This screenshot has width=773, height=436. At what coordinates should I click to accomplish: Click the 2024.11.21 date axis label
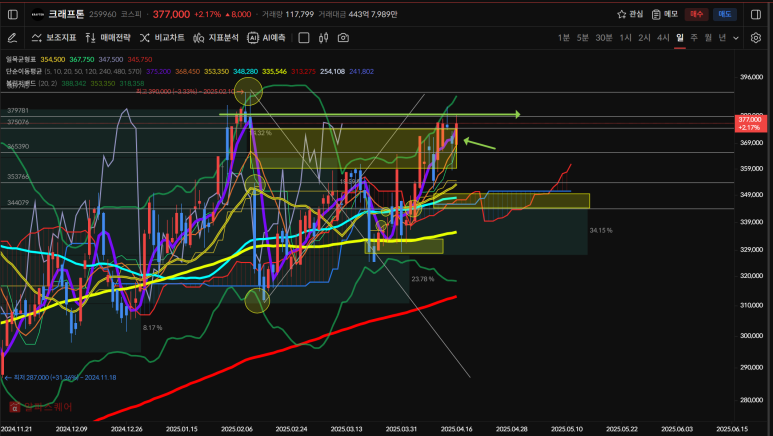(x=16, y=429)
